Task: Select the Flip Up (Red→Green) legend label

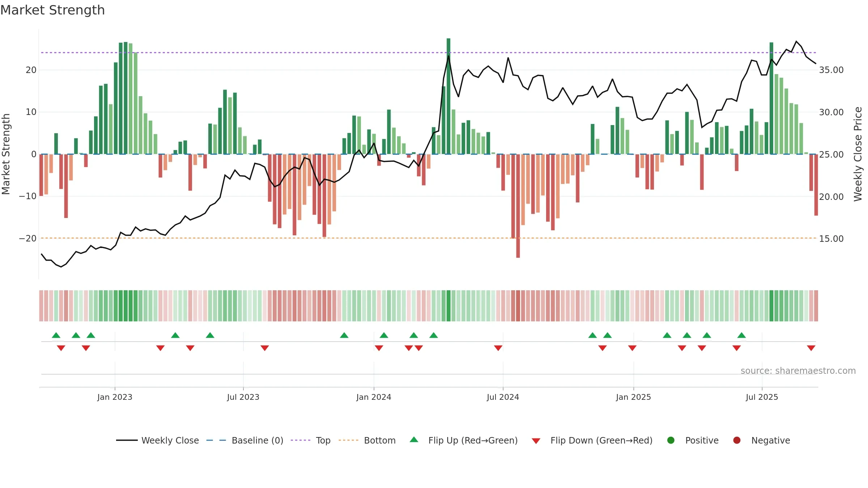Action: (x=473, y=440)
